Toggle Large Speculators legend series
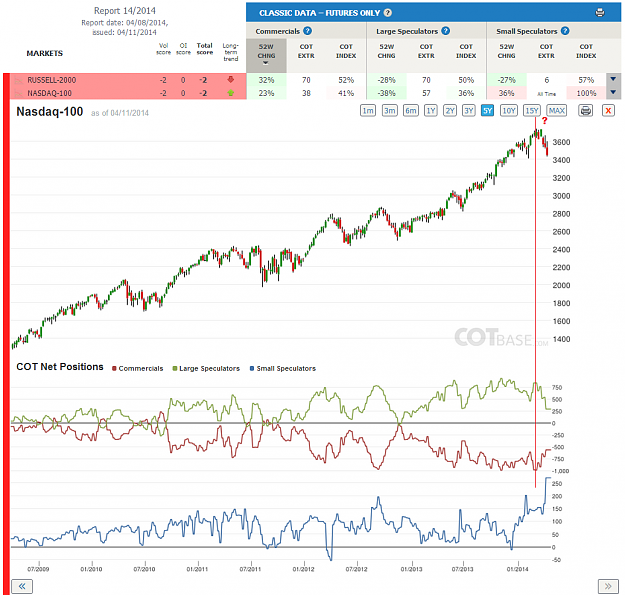Screen dimensions: 625x595 click(x=206, y=368)
